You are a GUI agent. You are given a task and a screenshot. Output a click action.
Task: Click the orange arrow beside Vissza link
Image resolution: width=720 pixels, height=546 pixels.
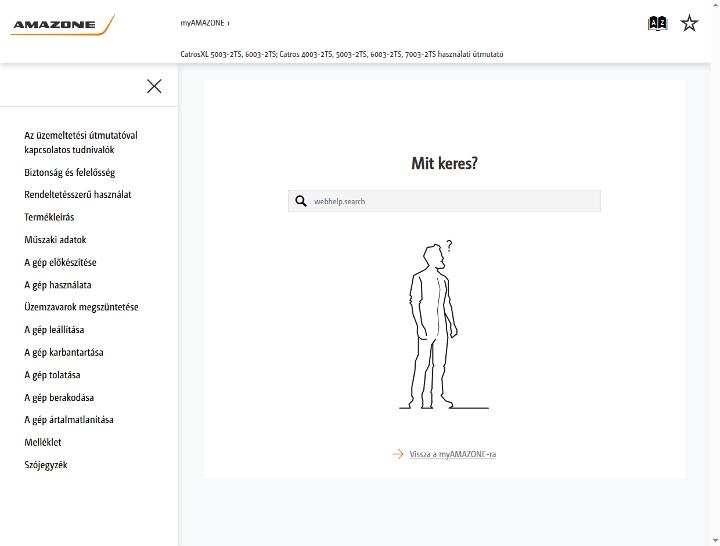398,454
